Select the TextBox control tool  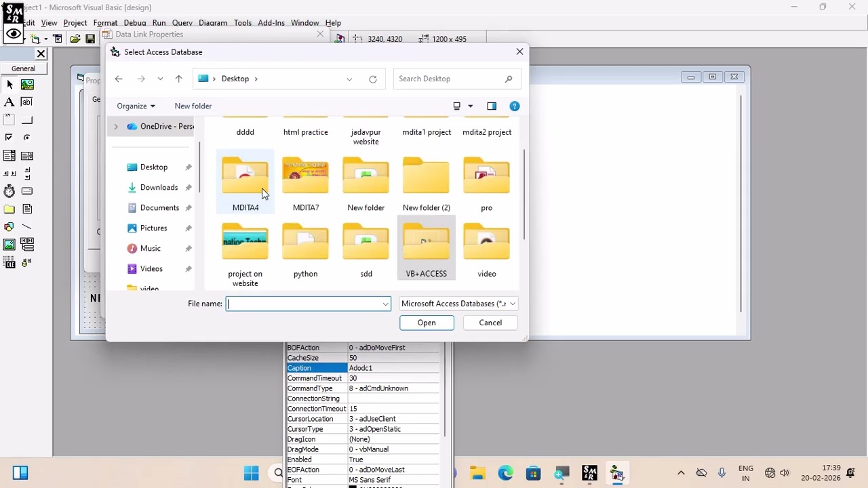click(x=27, y=102)
